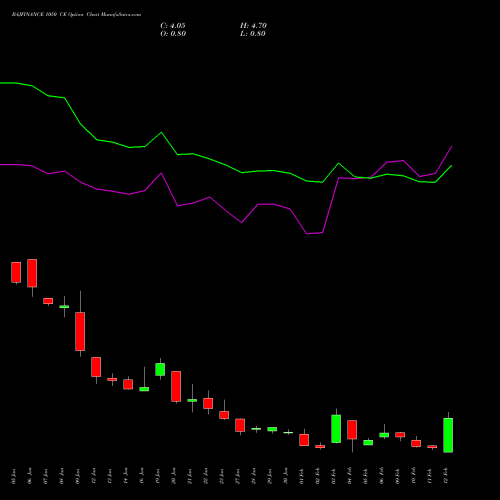Image resolution: width=500 pixels, height=500 pixels.
Task: Click the red candle above 27 Jan
Action: (240, 425)
